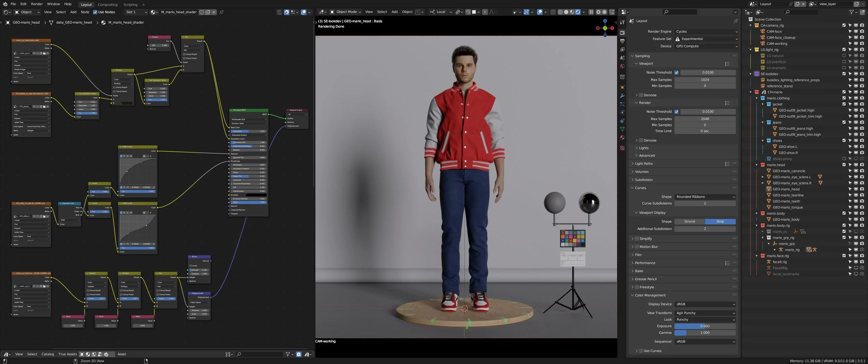This screenshot has height=364, width=868.
Task: Click render Max Samples field 2048
Action: coord(705,119)
